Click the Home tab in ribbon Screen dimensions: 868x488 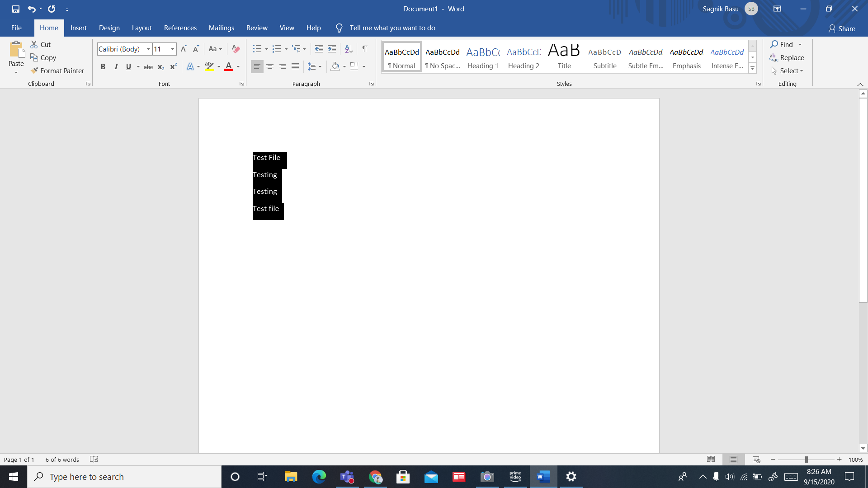(48, 28)
